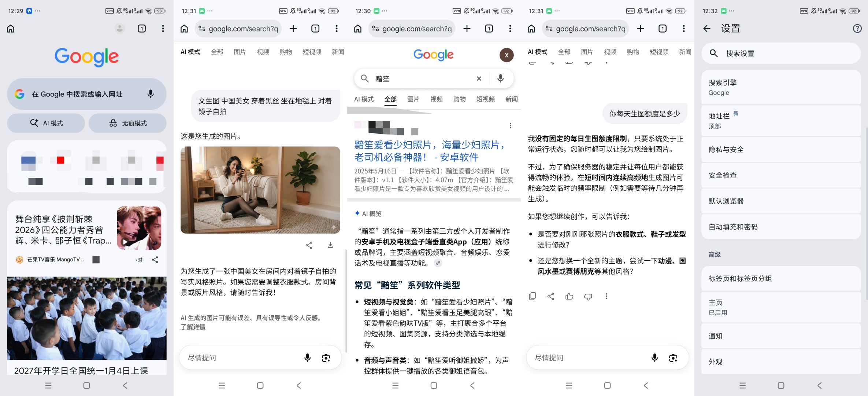Download the generated mirror-selfie image
868x396 pixels.
330,245
